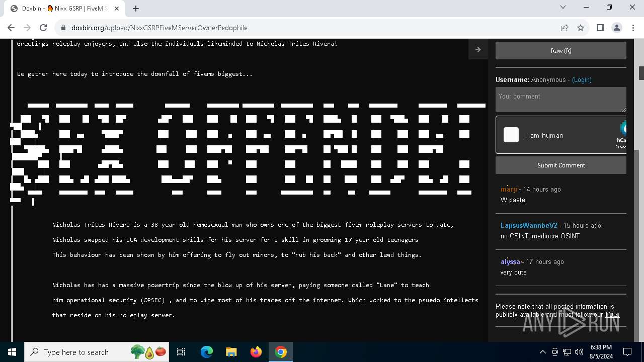Click the very cute comment text

514,272
